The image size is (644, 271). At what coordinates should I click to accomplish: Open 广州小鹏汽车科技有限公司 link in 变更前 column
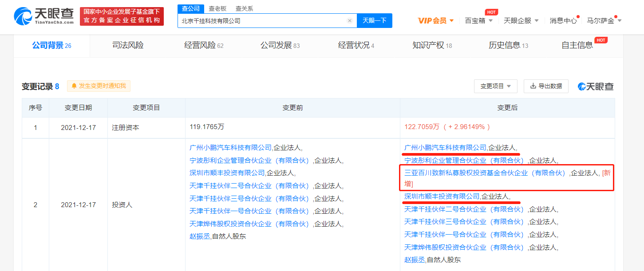[x=230, y=147]
